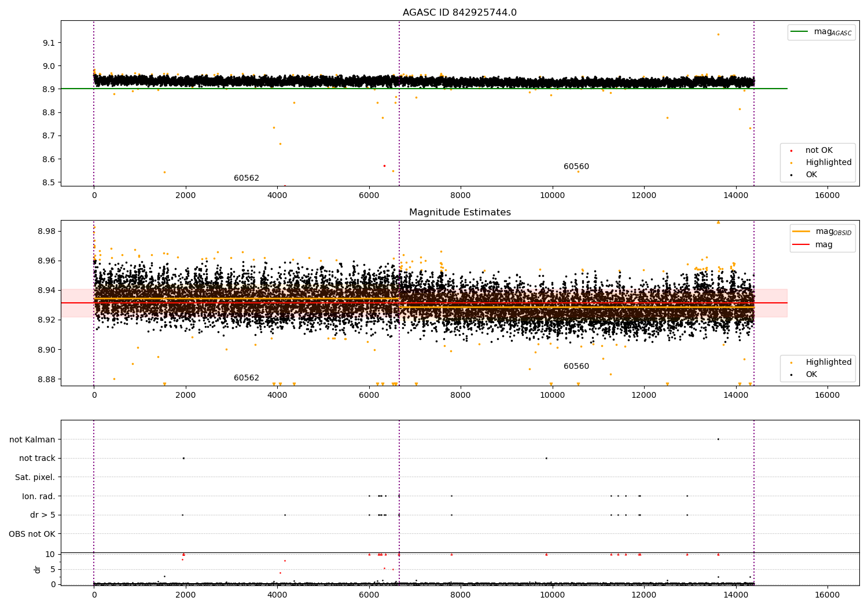Viewport: 868px width, 608px height.
Task: Click the "8.98" y-tick in the middle plot
Action: click(46, 231)
